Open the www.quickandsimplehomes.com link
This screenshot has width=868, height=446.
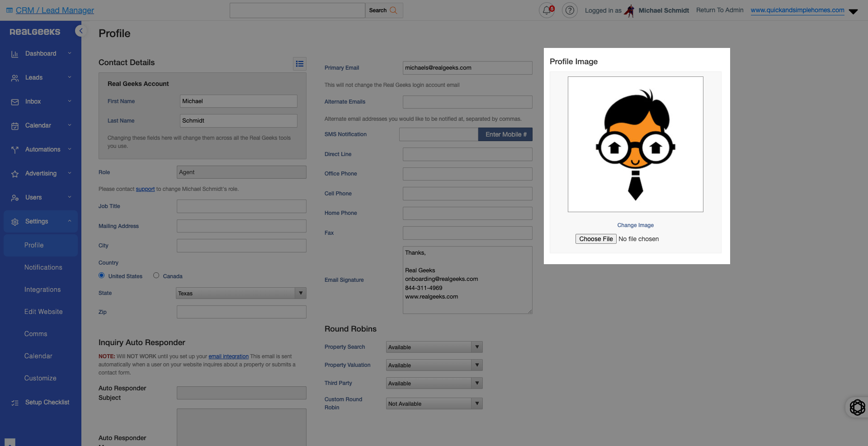(x=797, y=10)
